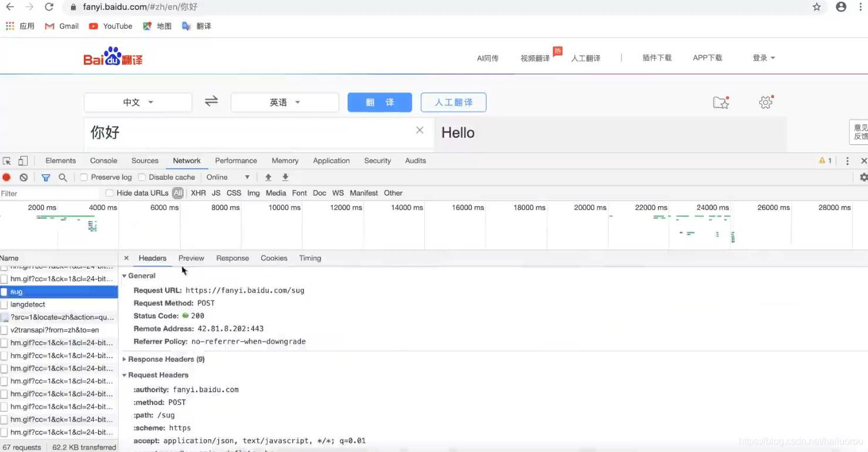Open the Online throttling dropdown
The width and height of the screenshot is (868, 452).
pos(228,177)
